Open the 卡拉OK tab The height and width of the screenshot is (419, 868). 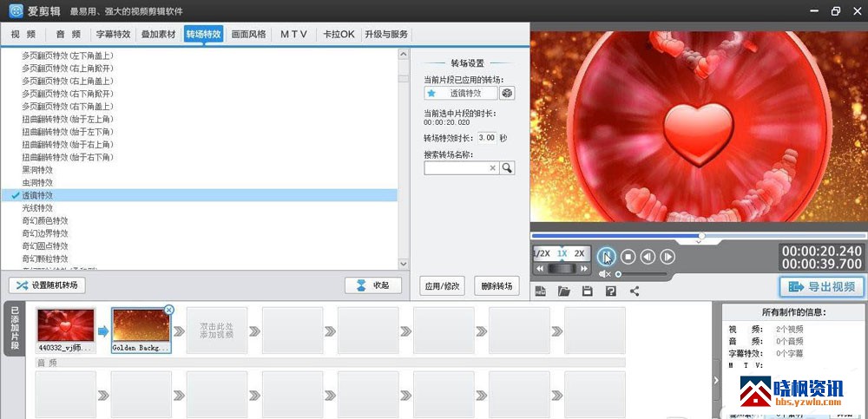pyautogui.click(x=339, y=34)
